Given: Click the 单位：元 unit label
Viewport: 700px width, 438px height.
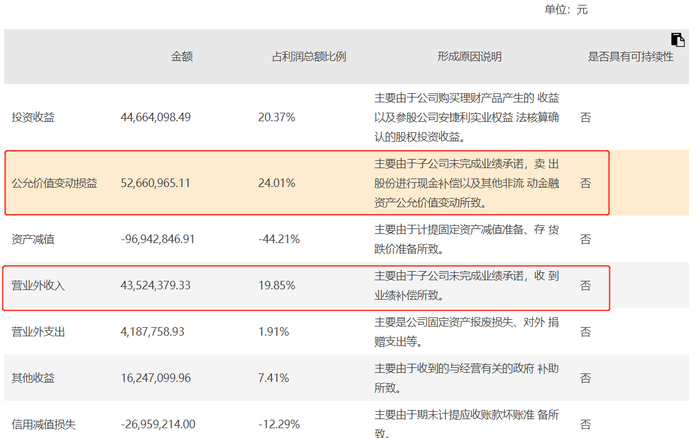Looking at the screenshot, I should (566, 10).
